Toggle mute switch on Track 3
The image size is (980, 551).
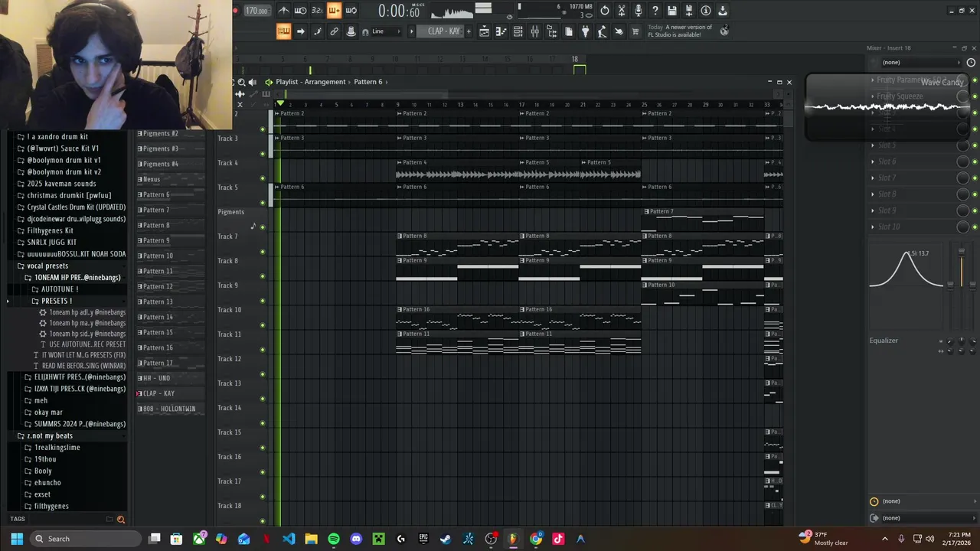click(263, 153)
